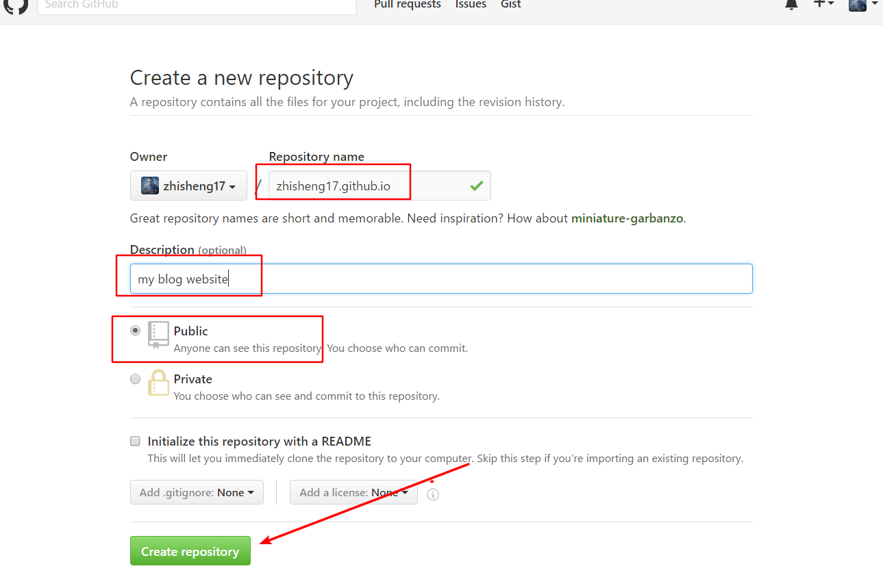883x588 pixels.
Task: Enable Initialize this repository with a README
Action: (x=135, y=441)
